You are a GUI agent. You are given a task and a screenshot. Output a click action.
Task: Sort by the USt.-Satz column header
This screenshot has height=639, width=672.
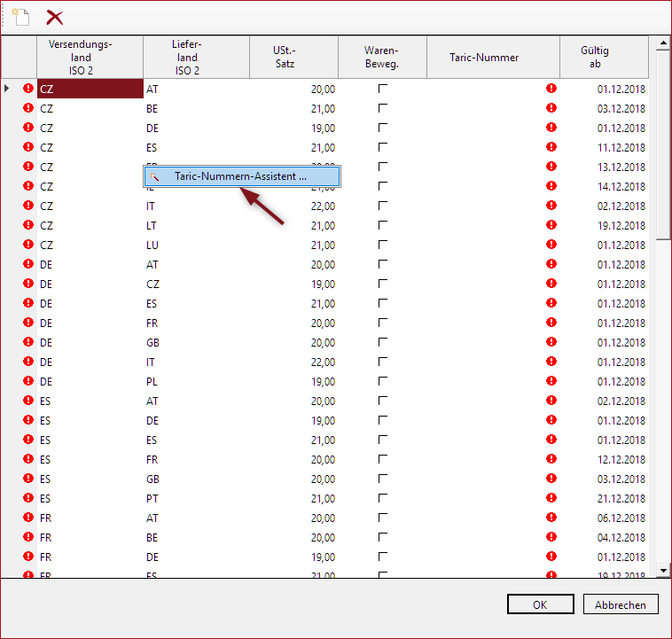tap(285, 58)
